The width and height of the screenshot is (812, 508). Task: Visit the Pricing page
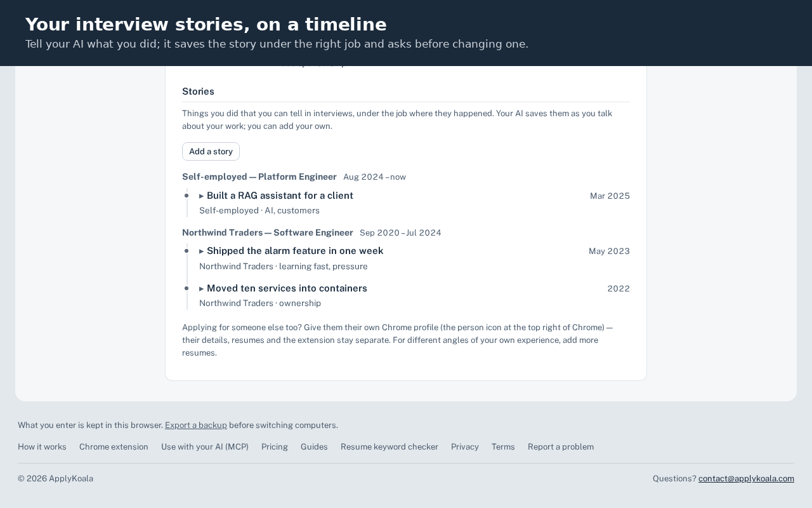275,447
